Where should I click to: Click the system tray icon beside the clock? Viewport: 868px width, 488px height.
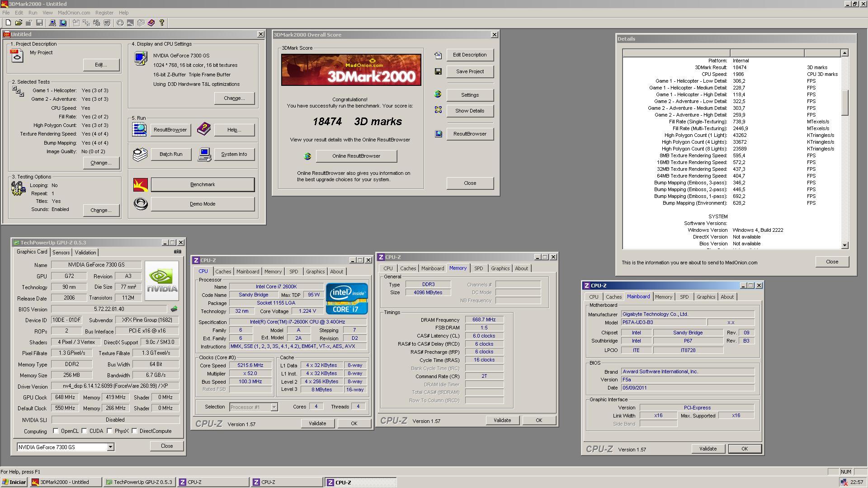[x=844, y=482]
